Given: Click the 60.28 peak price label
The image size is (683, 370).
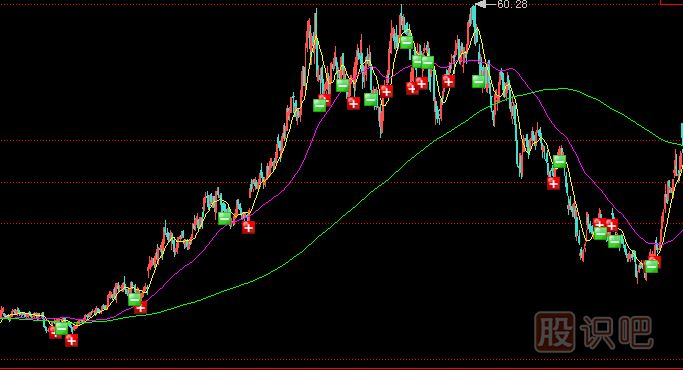Looking at the screenshot, I should (512, 4).
